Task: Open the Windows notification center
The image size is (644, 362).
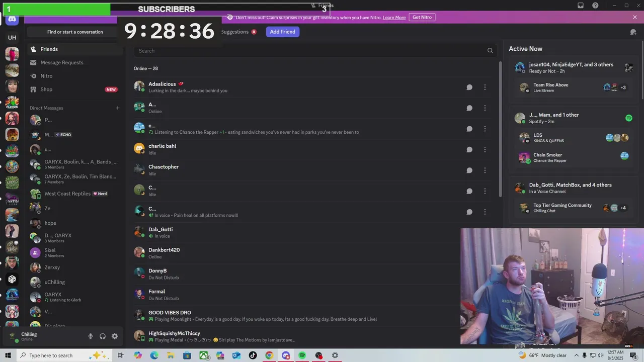Action: [633, 355]
